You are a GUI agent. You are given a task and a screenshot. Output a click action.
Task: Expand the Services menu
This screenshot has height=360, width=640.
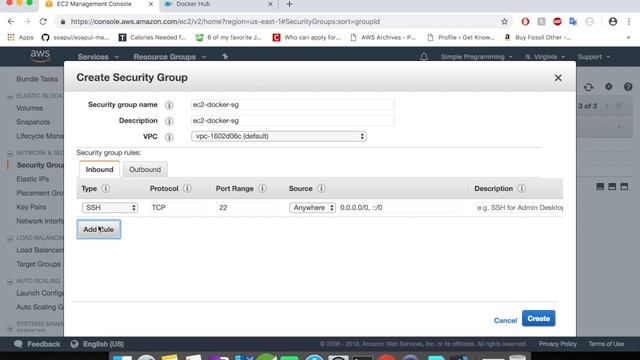[x=98, y=57]
